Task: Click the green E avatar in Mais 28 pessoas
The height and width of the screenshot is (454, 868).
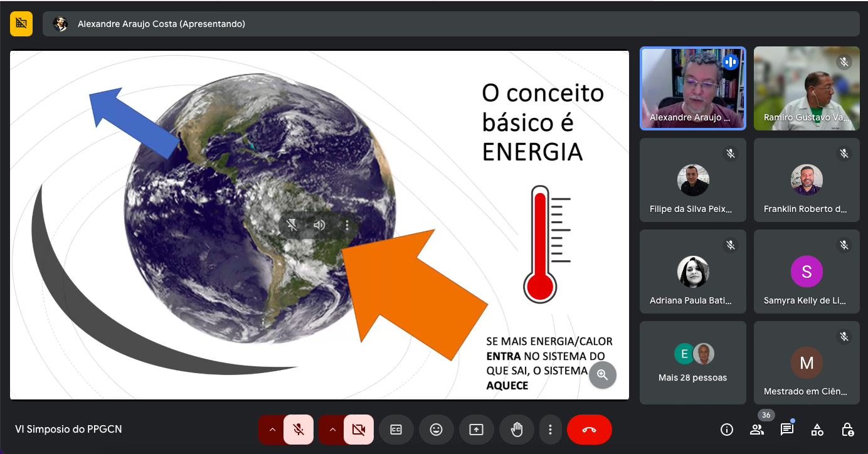Action: point(685,354)
